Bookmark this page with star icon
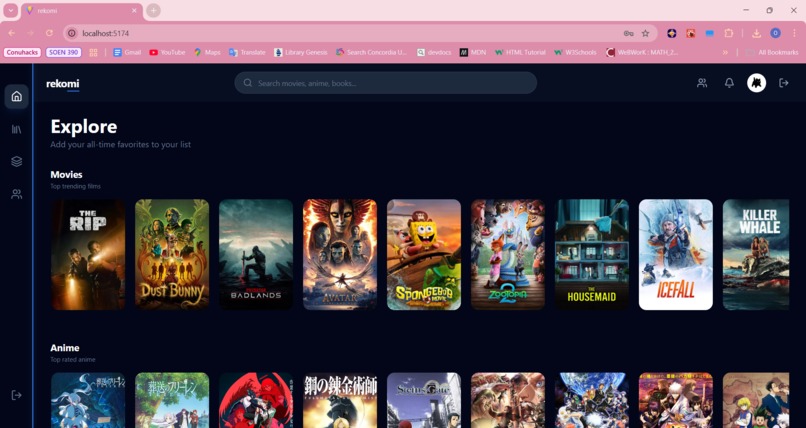This screenshot has height=428, width=806. (x=645, y=33)
